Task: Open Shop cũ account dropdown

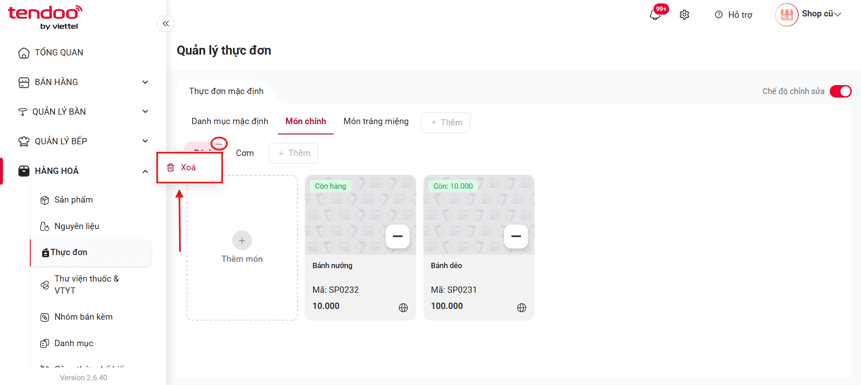Action: (x=808, y=15)
